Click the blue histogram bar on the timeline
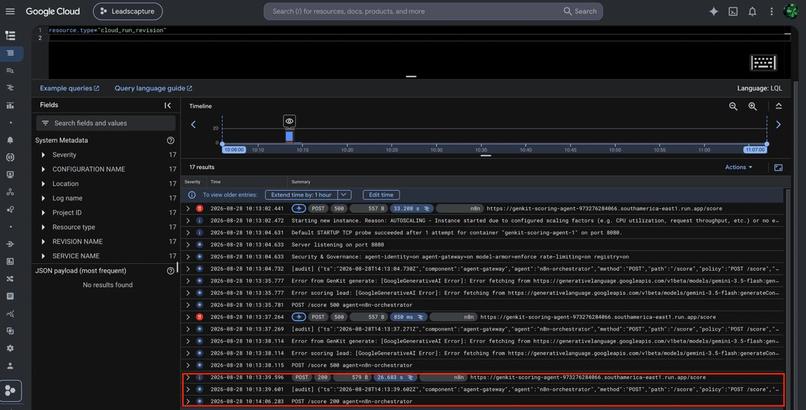The width and height of the screenshot is (806, 410). (x=289, y=136)
